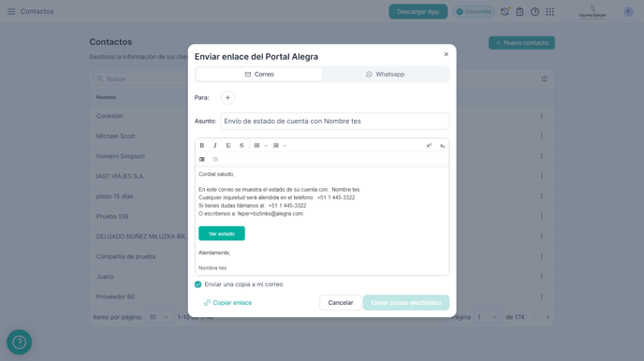Open items per page dropdown

(x=159, y=317)
